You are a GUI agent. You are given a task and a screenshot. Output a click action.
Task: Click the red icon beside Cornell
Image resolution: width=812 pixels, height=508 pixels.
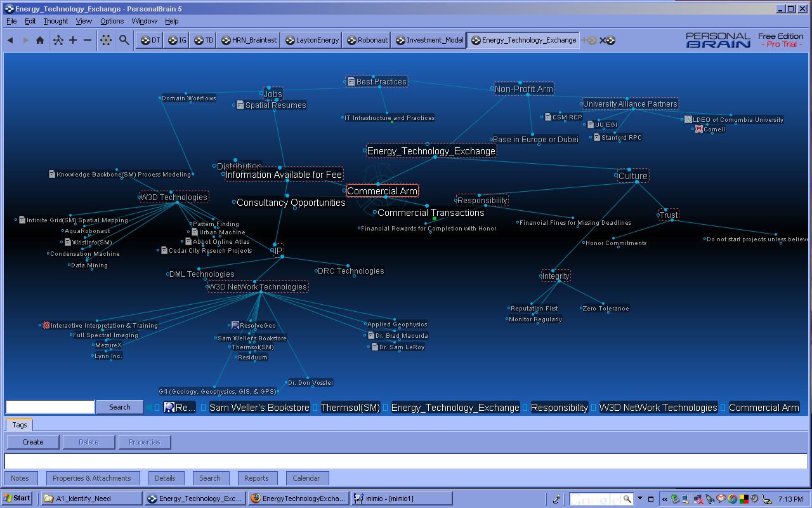tap(699, 129)
